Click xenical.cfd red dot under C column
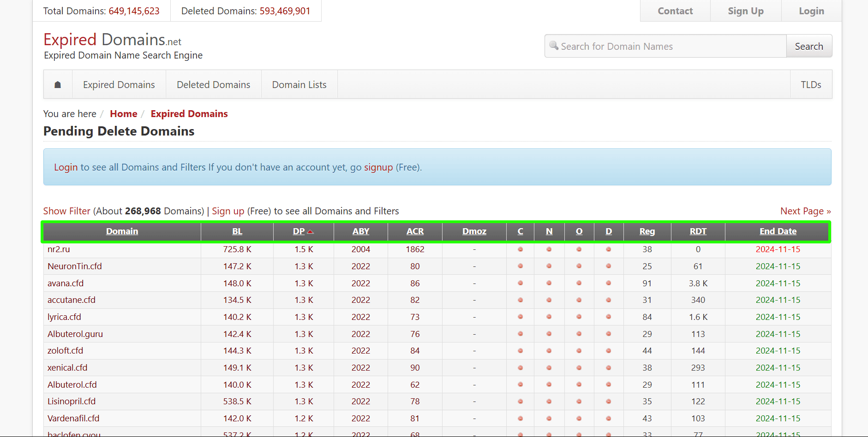Screen dimensions: 868x437 click(520, 368)
